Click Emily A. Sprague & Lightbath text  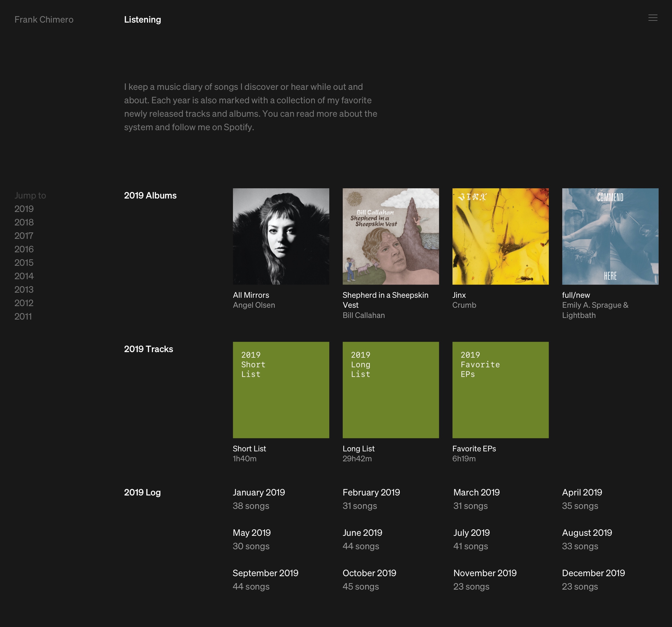[x=595, y=310]
